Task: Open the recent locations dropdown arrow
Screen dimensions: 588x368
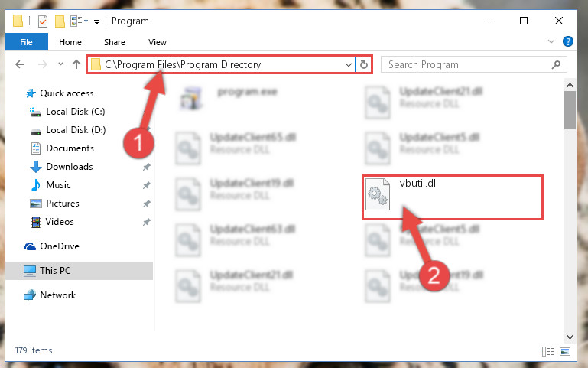Action: [x=60, y=64]
